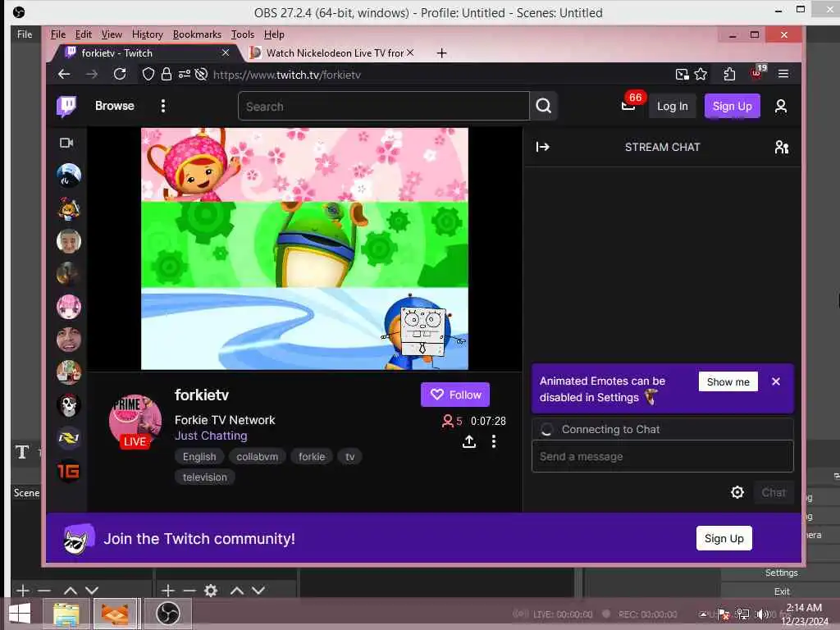Open the Twitch more options dots beside Browse
The image size is (840, 630).
[163, 106]
